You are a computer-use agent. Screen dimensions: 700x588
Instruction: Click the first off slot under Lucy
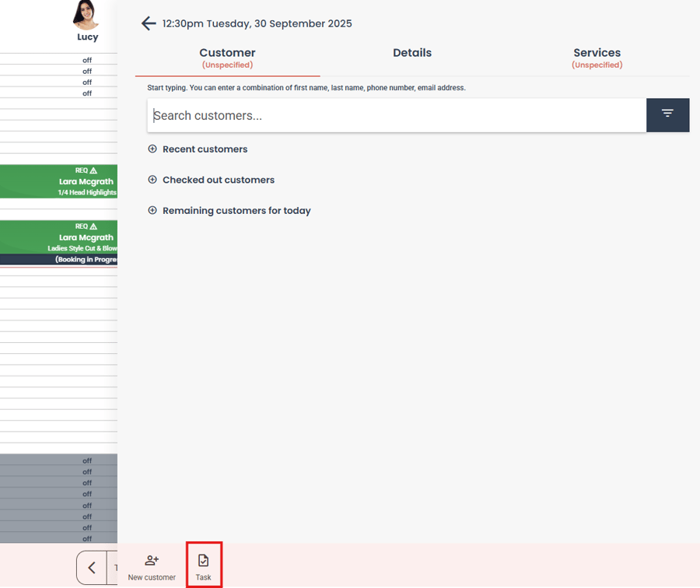(58, 60)
